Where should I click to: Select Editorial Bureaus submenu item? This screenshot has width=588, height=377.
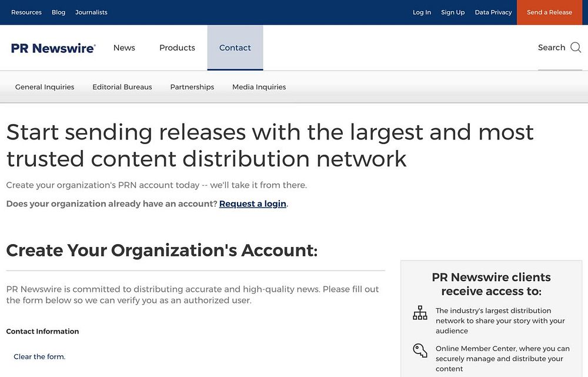coord(122,87)
